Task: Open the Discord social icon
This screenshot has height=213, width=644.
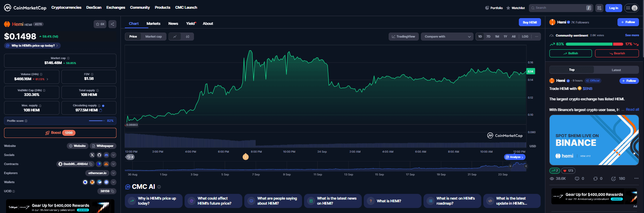Action: (x=106, y=155)
